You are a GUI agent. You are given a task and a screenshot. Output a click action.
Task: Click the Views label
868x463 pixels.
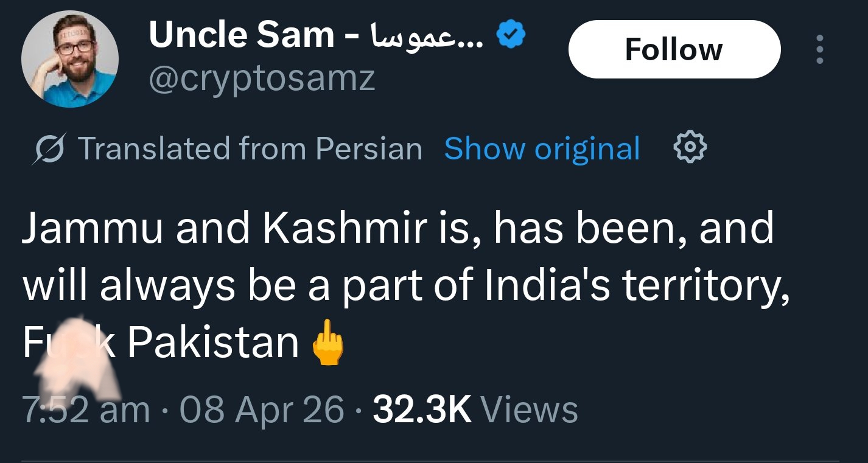pyautogui.click(x=529, y=409)
